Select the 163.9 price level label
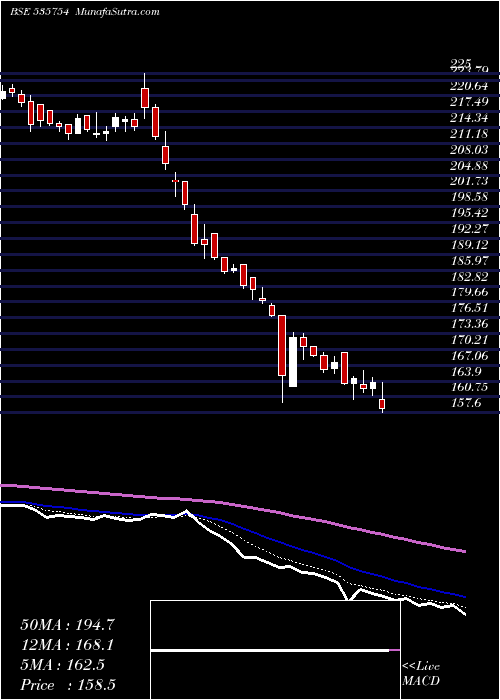Viewport: 500px width, 700px height. [x=466, y=371]
